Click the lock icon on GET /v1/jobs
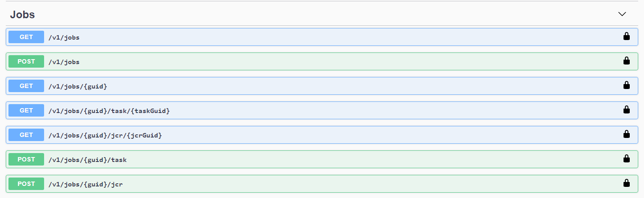644x198 pixels. point(626,36)
